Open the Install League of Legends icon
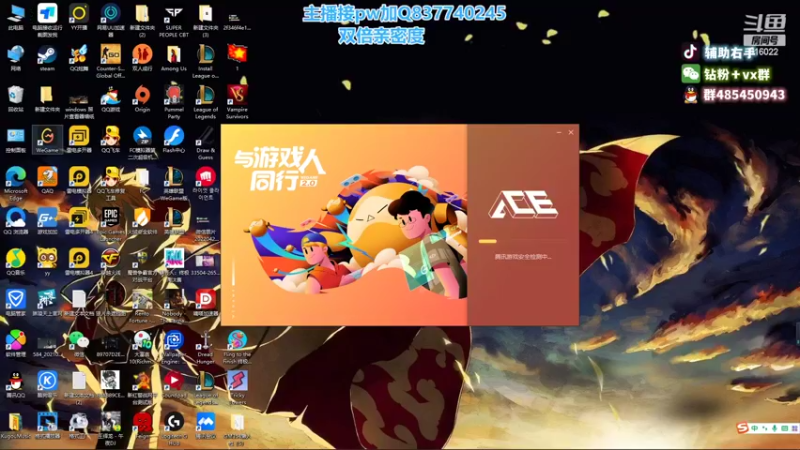 (x=205, y=61)
